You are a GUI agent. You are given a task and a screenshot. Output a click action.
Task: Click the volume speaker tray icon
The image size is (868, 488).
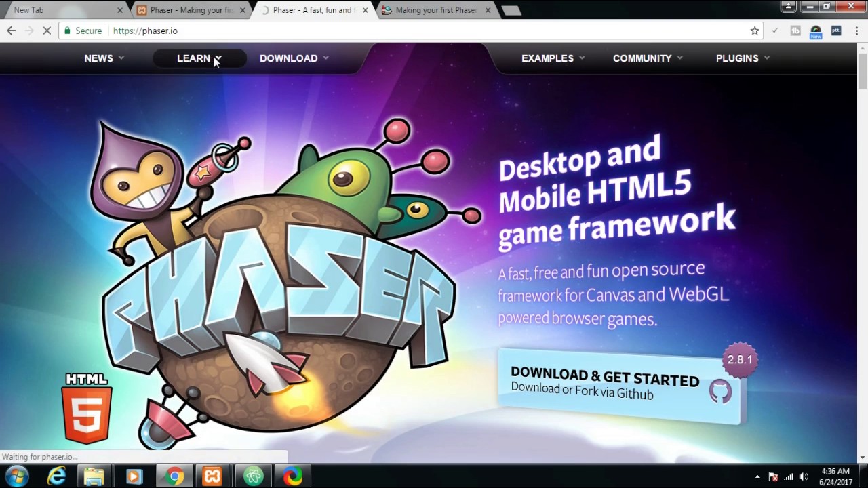pos(804,476)
